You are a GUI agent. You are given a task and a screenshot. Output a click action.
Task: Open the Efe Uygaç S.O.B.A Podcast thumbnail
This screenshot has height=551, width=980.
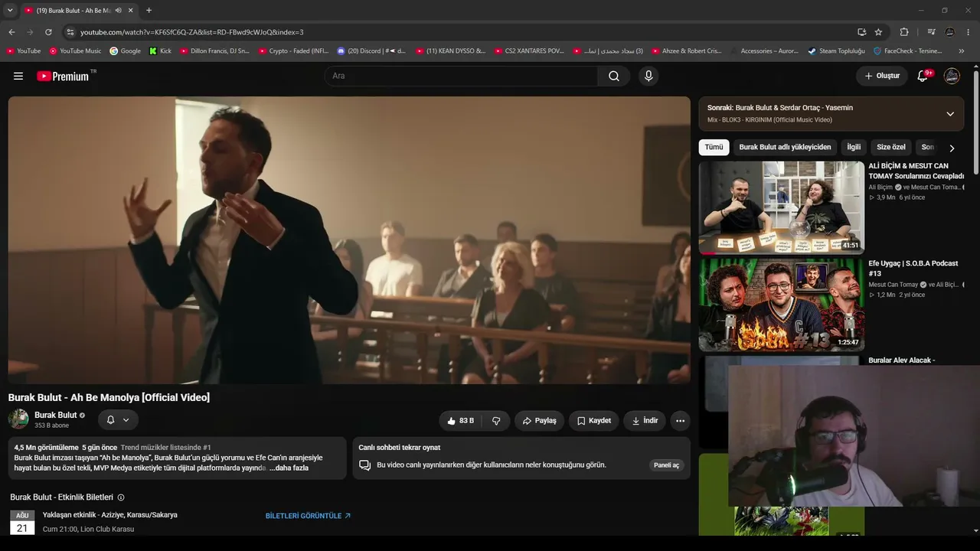(x=781, y=305)
